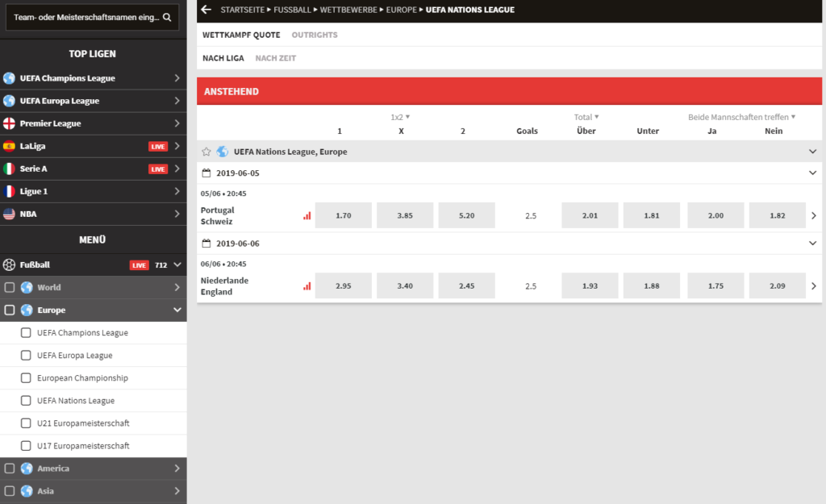Check the U17 Europameisterschaft checkbox

pyautogui.click(x=26, y=446)
